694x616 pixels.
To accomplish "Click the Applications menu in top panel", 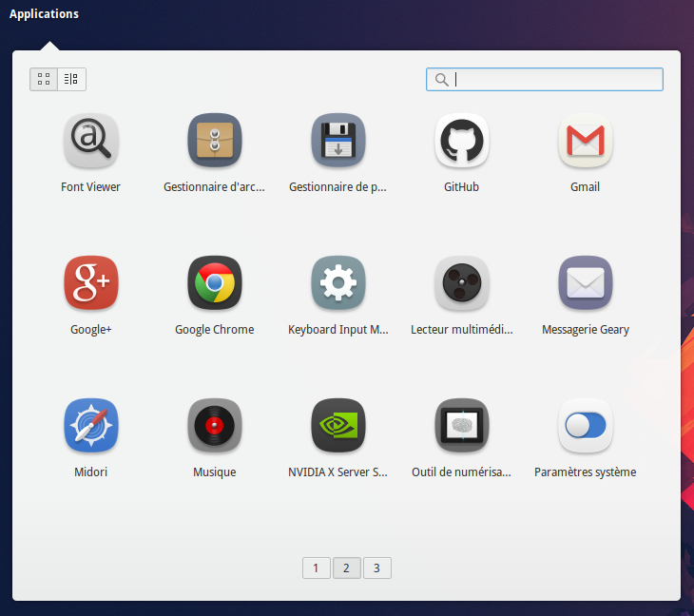I will (x=44, y=14).
